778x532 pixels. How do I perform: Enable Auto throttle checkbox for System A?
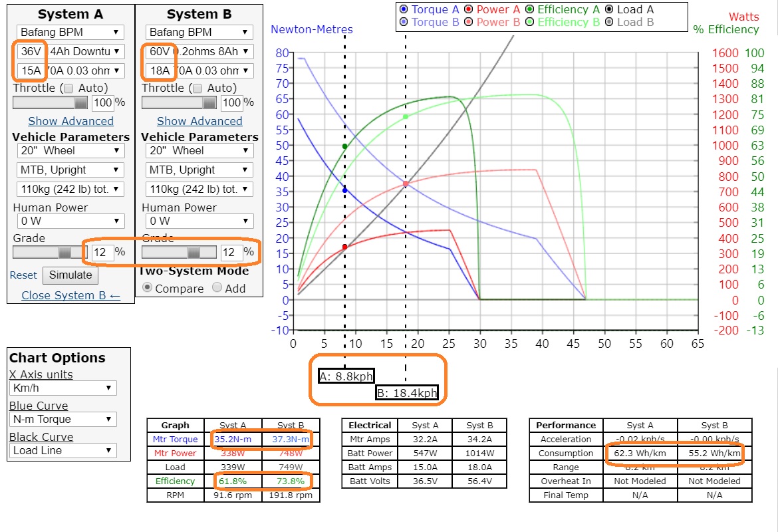click(x=68, y=88)
